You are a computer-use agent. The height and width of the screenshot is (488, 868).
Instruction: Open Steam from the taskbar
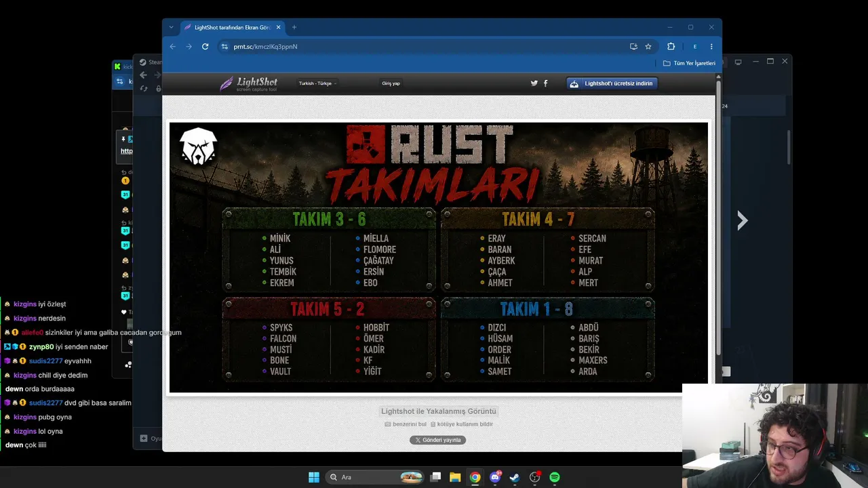tap(515, 477)
